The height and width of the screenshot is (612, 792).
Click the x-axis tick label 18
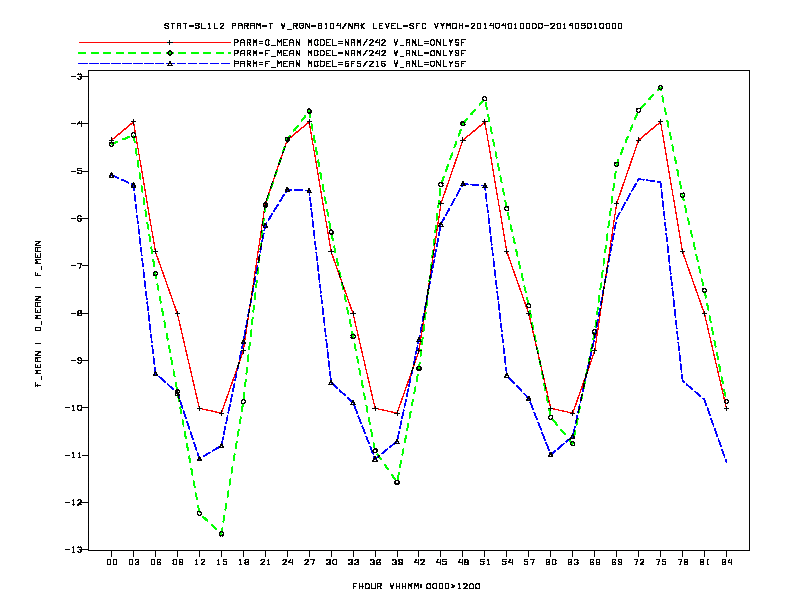[243, 562]
